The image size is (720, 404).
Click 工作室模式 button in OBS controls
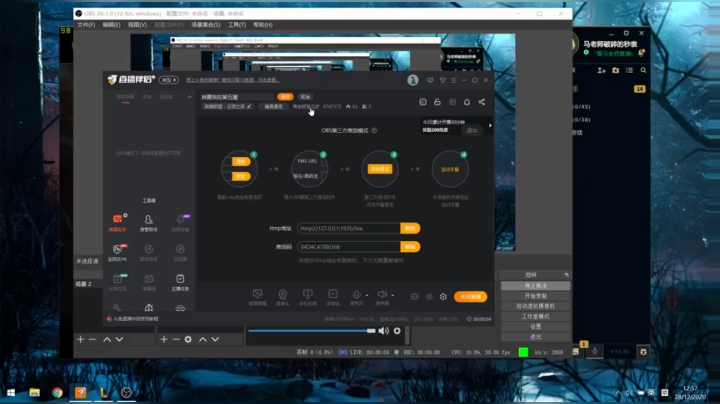tap(535, 316)
